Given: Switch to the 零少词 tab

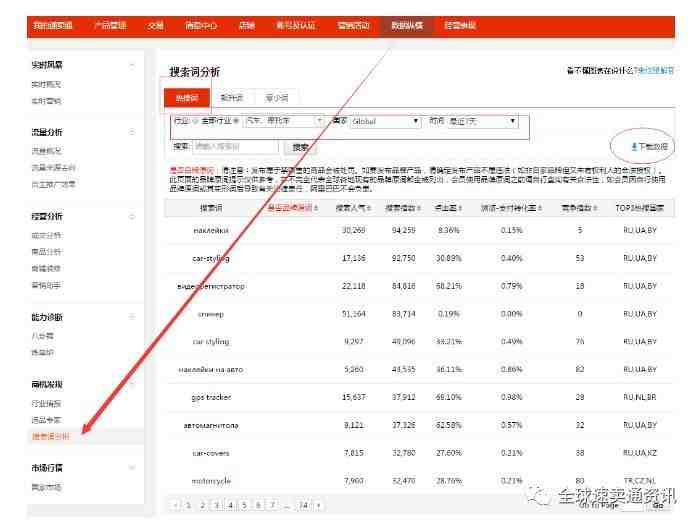Looking at the screenshot, I should (276, 98).
